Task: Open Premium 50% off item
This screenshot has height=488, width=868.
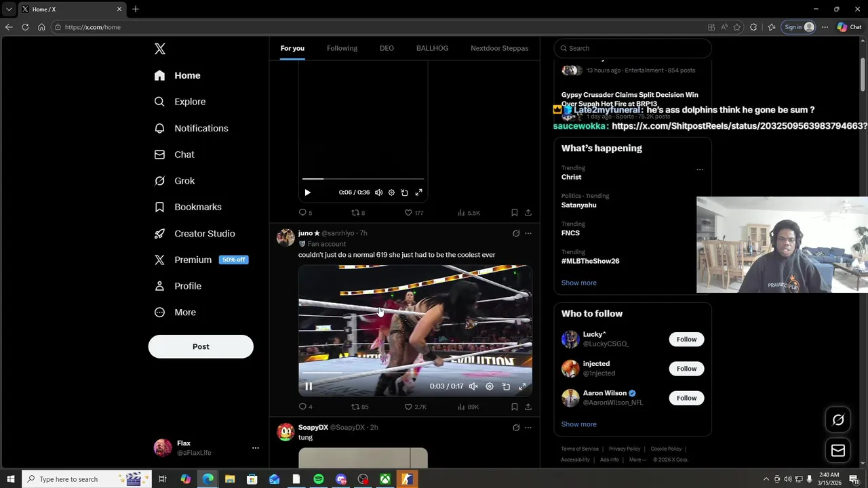Action: (201, 260)
